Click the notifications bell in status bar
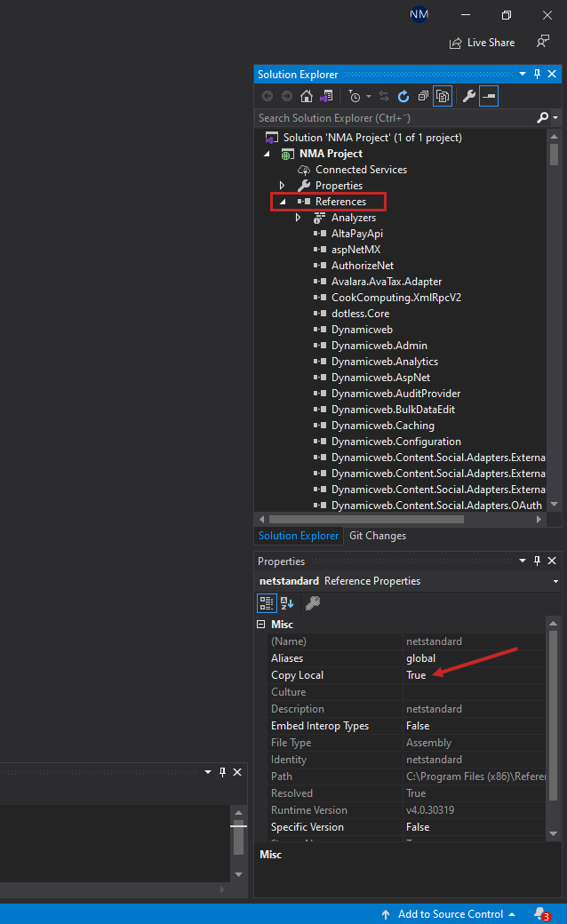The height and width of the screenshot is (924, 567). tap(539, 913)
